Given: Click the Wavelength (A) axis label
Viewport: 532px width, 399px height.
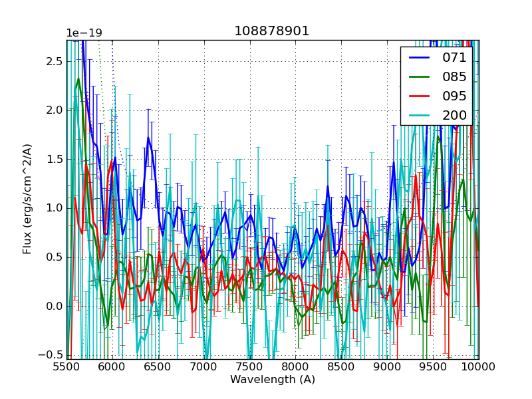Looking at the screenshot, I should coord(273,380).
